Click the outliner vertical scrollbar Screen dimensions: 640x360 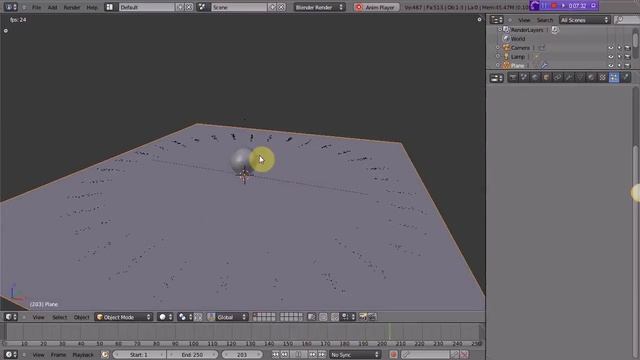click(x=636, y=39)
